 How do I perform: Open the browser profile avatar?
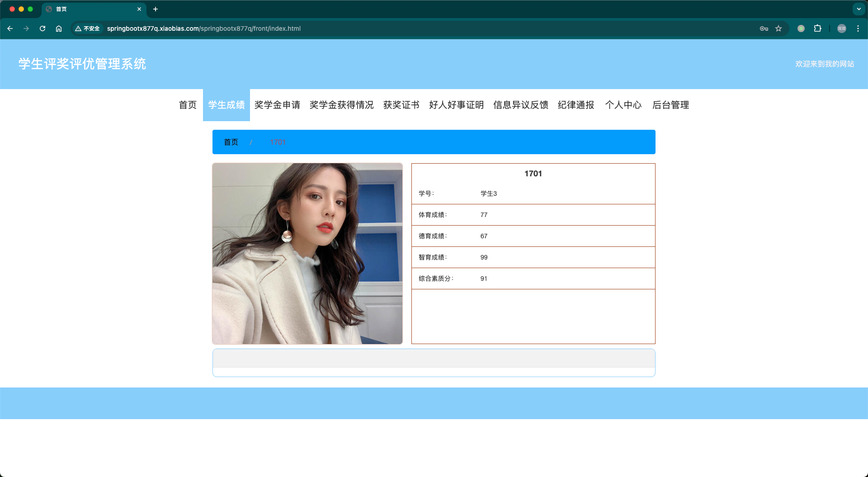point(842,28)
